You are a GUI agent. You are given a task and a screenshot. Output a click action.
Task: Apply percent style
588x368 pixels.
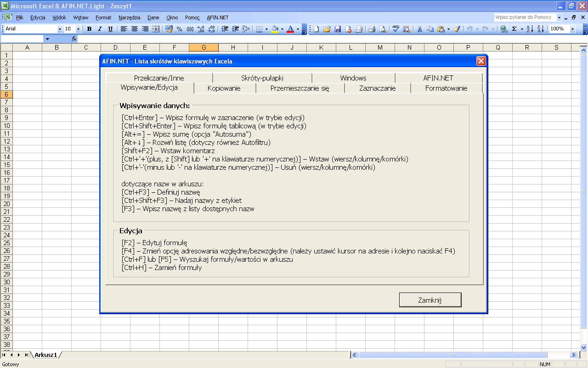[x=179, y=29]
